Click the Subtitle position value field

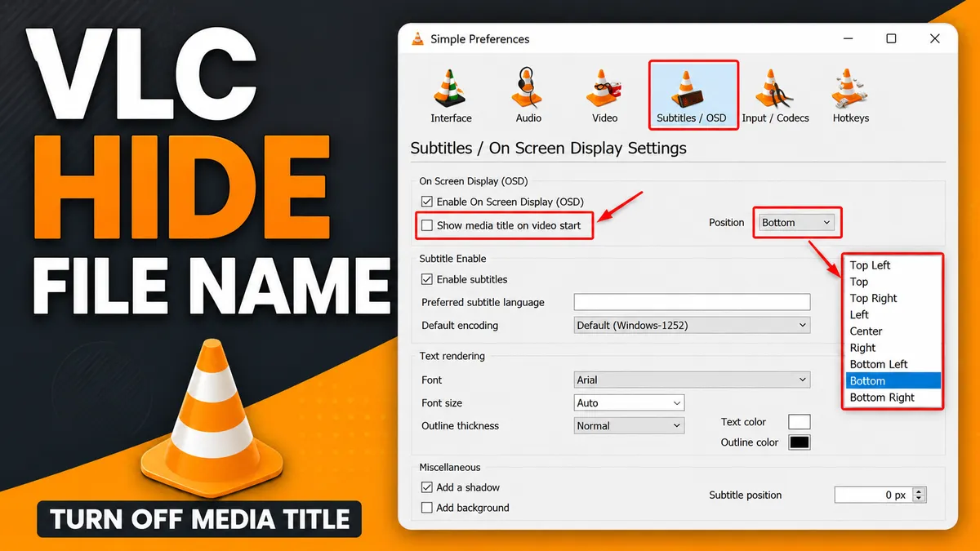(x=872, y=495)
